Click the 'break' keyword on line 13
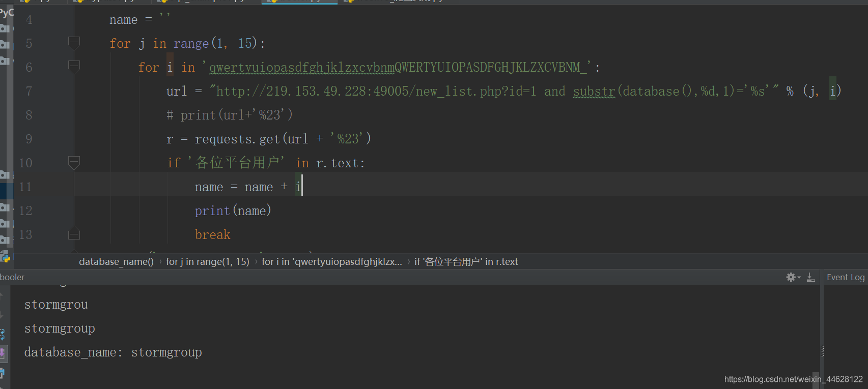The height and width of the screenshot is (389, 868). 213,234
